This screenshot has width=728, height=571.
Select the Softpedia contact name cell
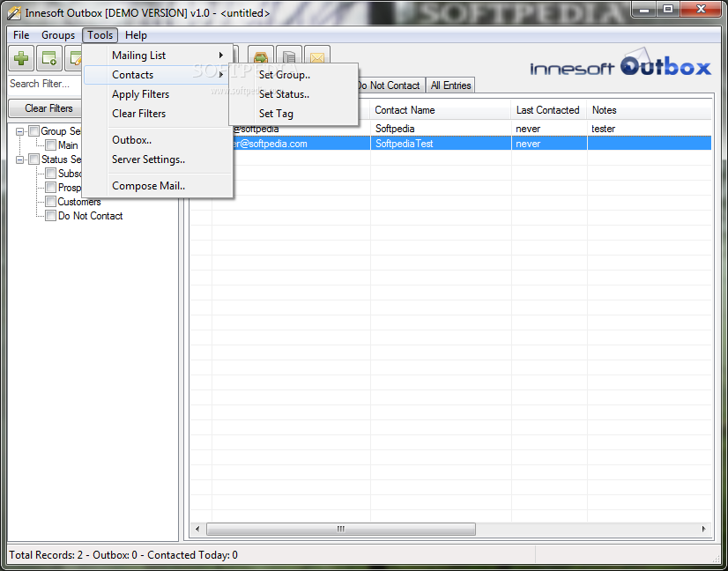coord(441,129)
